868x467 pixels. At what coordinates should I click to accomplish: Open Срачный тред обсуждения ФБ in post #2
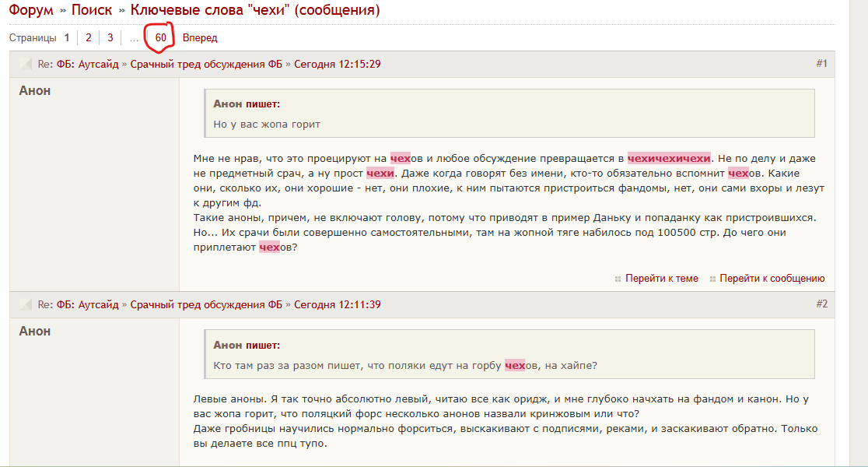[206, 304]
